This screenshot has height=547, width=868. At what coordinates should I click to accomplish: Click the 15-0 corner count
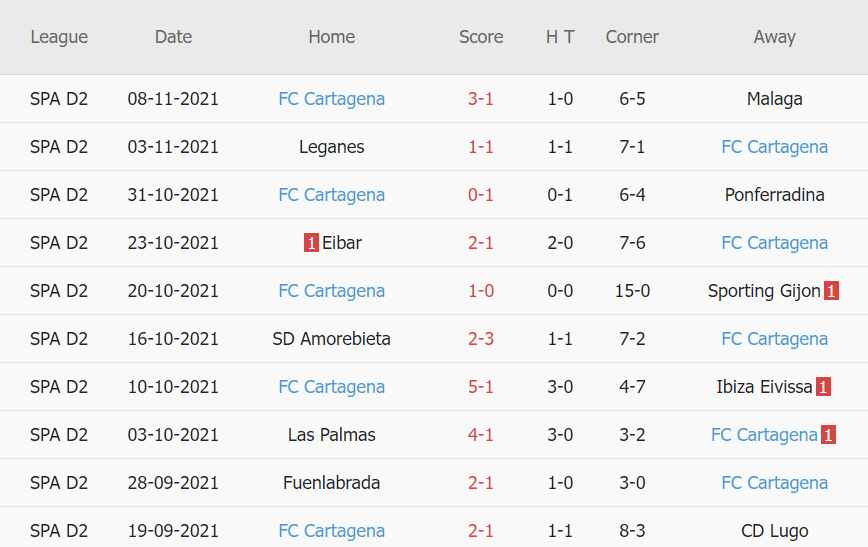(632, 291)
